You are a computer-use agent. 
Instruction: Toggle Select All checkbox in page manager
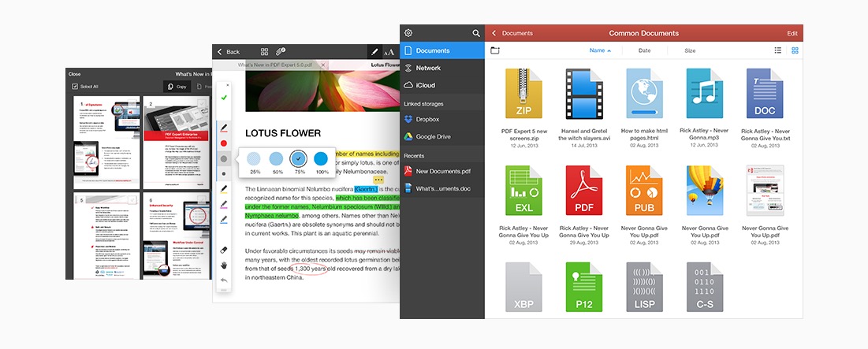pos(75,87)
